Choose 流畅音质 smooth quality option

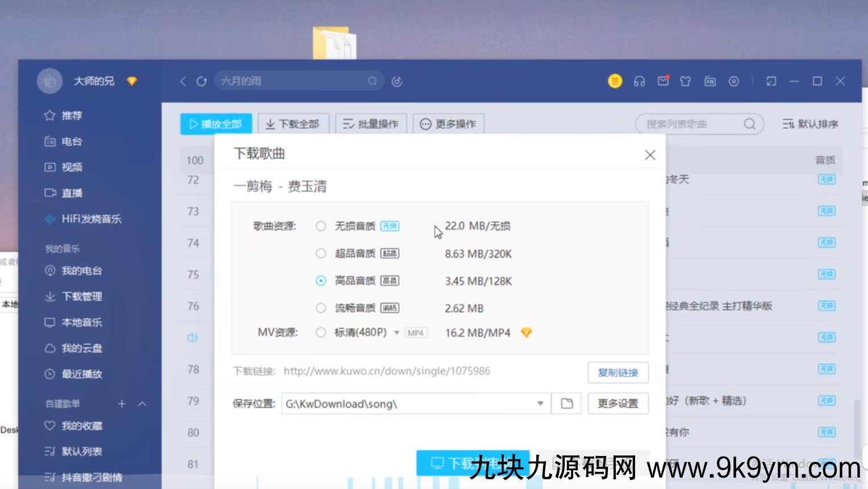pos(321,308)
